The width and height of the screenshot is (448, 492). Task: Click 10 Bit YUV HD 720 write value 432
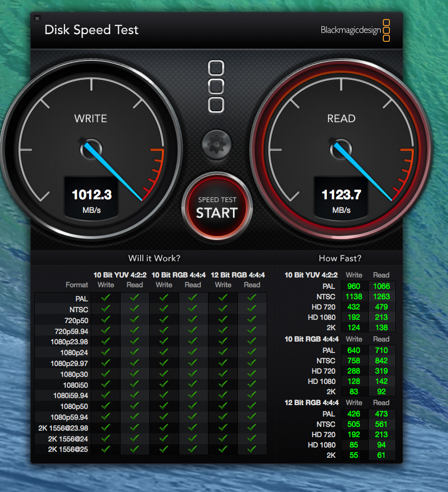click(354, 307)
